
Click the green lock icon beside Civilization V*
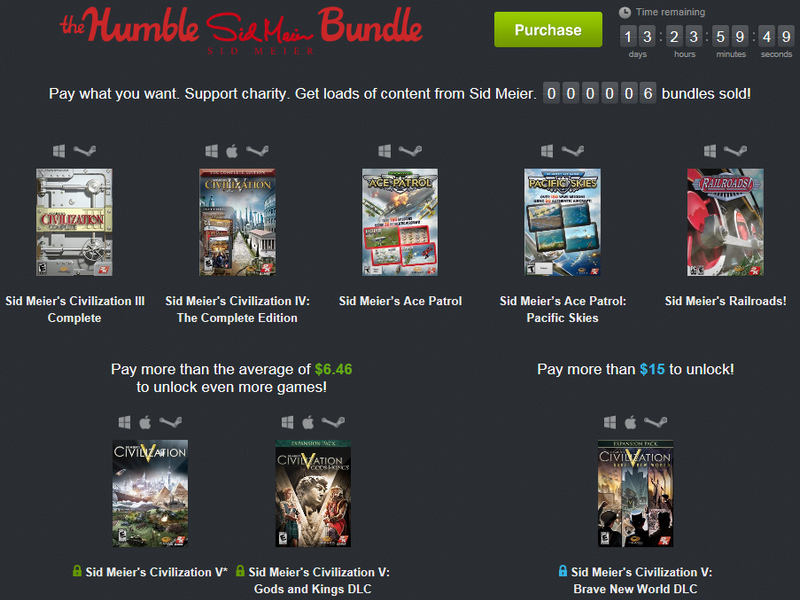coord(77,571)
